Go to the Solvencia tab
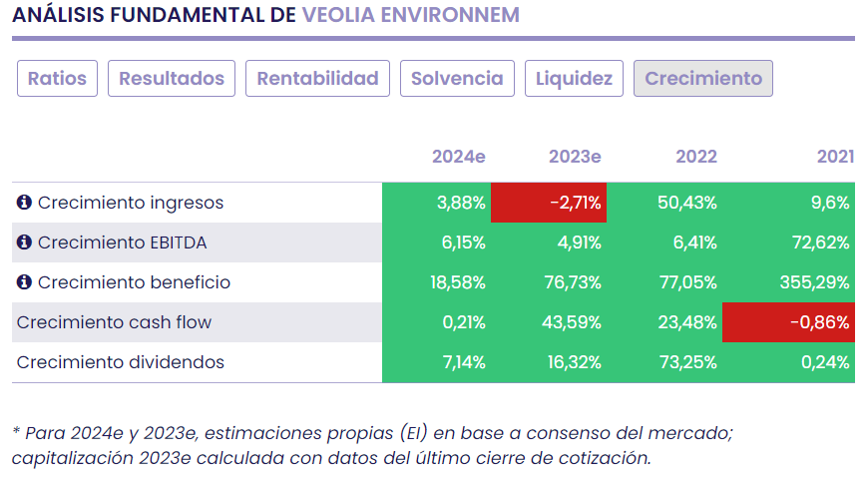 (x=457, y=79)
